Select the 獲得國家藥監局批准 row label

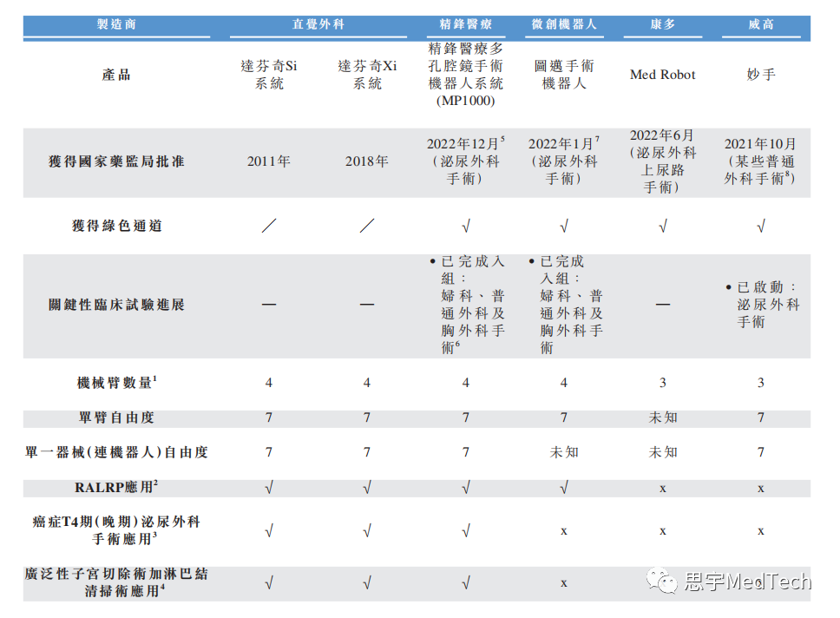coord(116,161)
